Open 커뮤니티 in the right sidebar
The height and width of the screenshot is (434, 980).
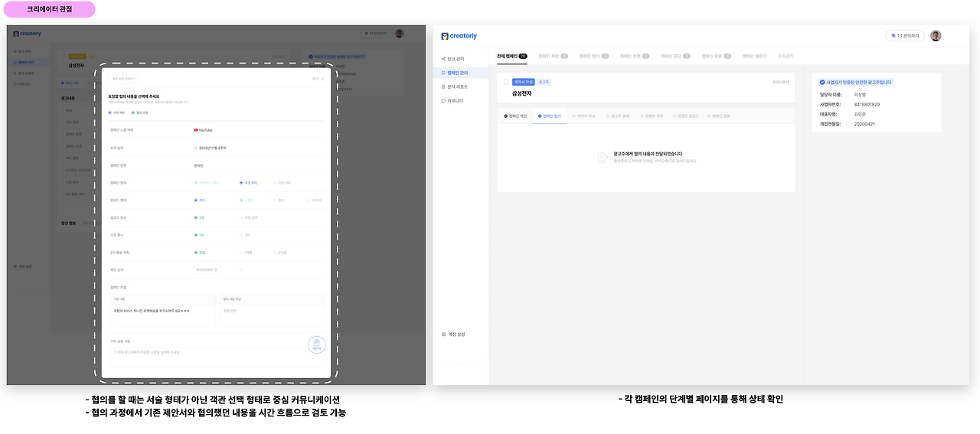point(452,100)
